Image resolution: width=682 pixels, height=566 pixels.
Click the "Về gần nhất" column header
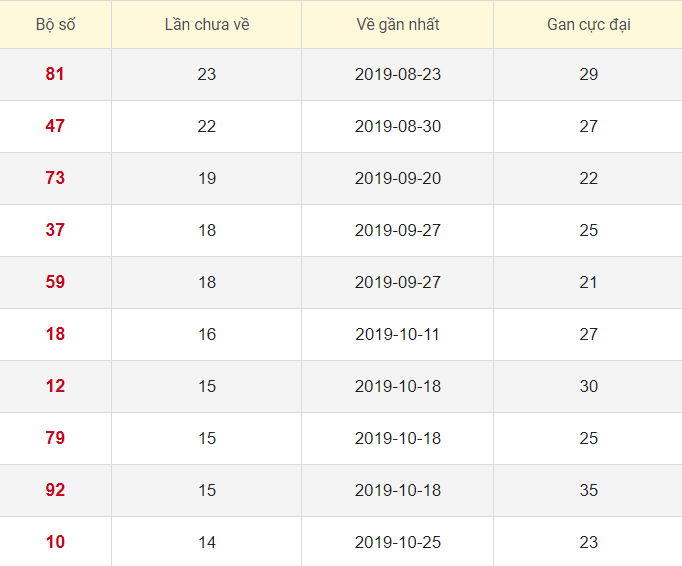point(397,25)
